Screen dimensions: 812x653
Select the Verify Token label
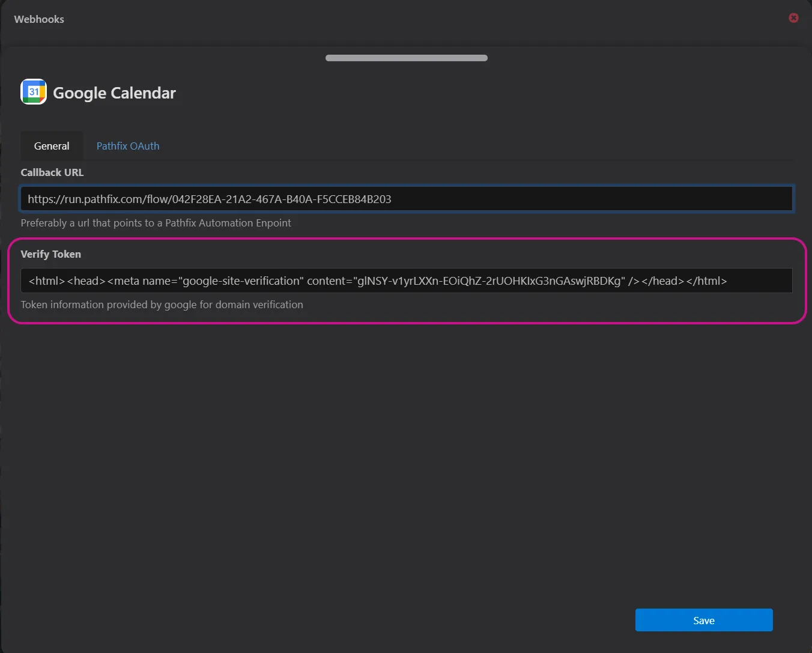coord(51,254)
